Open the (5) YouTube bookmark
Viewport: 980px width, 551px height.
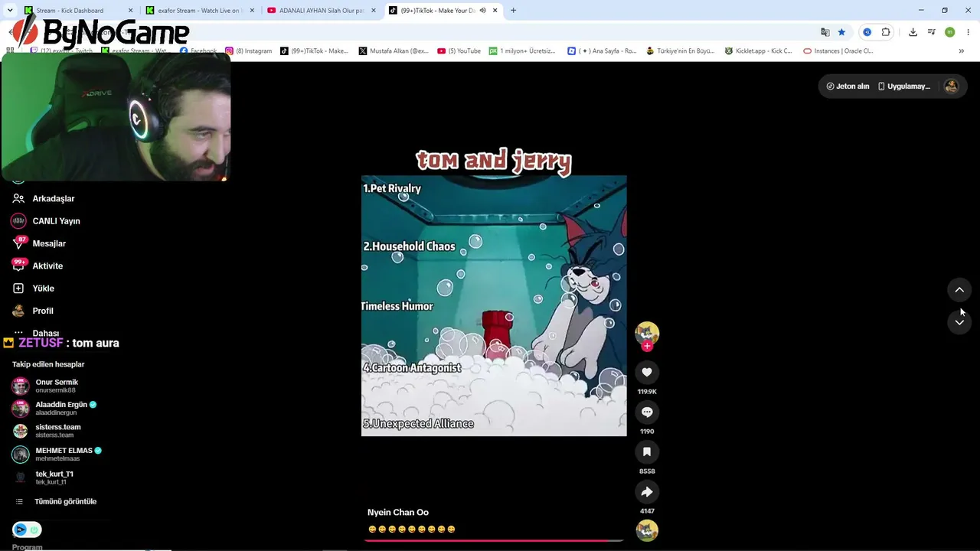tap(459, 51)
